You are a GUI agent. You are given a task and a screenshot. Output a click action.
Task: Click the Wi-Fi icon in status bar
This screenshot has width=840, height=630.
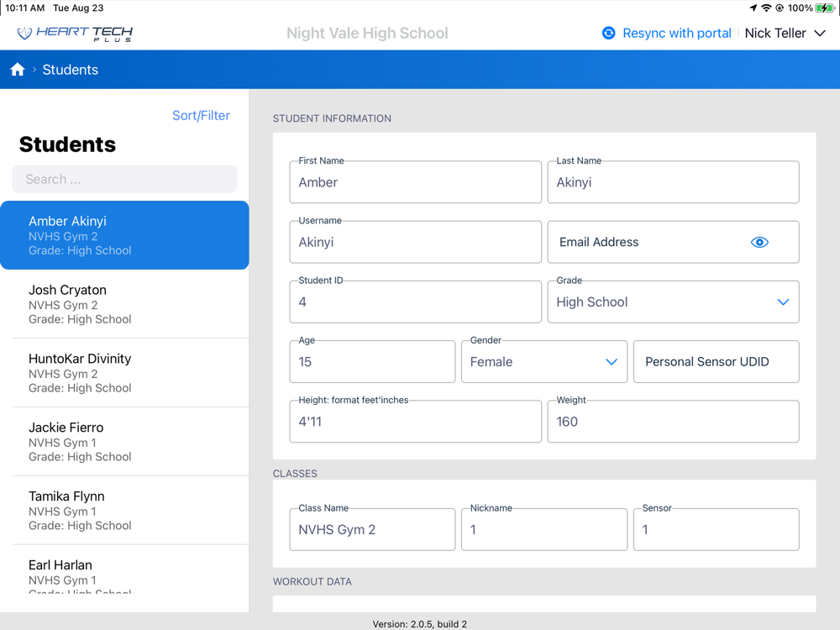click(766, 8)
